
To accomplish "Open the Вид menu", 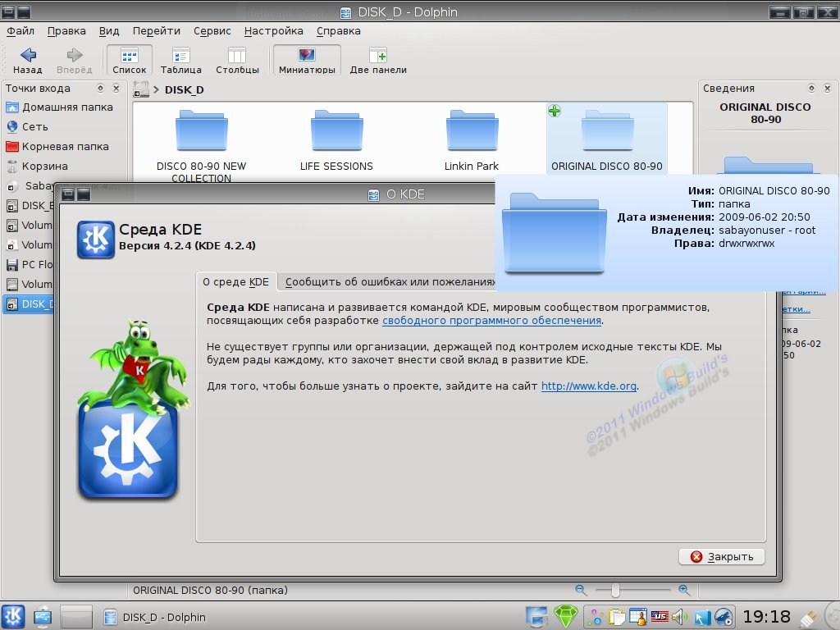I will pyautogui.click(x=109, y=31).
